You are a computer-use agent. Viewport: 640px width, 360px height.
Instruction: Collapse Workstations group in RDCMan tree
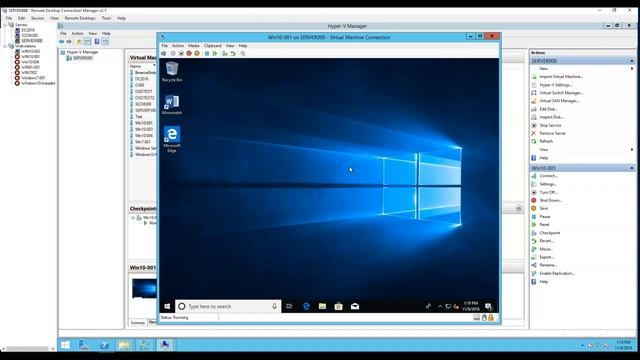click(5, 46)
